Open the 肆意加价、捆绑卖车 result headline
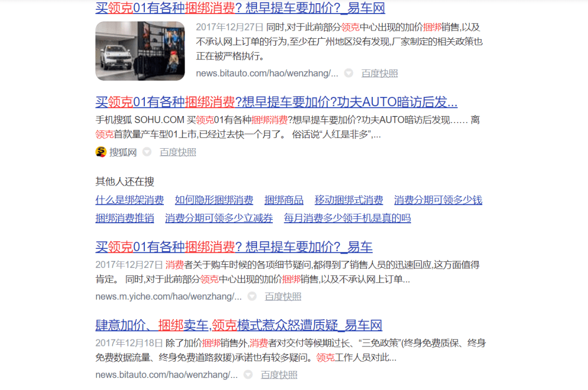Viewport: 588px width, 390px height. pos(238,326)
